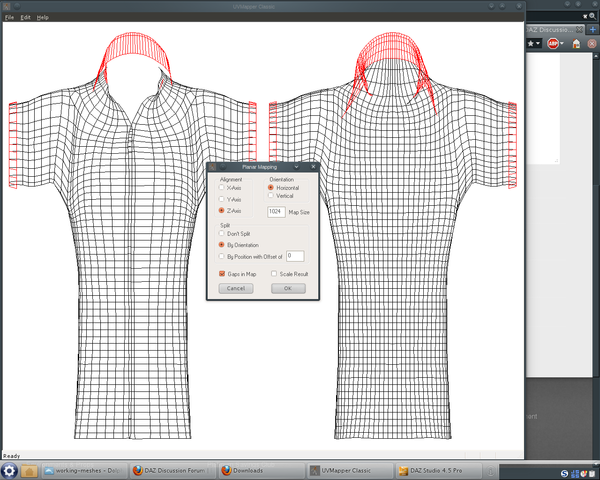The height and width of the screenshot is (480, 600).
Task: Select split By Orientation option
Action: 221,244
